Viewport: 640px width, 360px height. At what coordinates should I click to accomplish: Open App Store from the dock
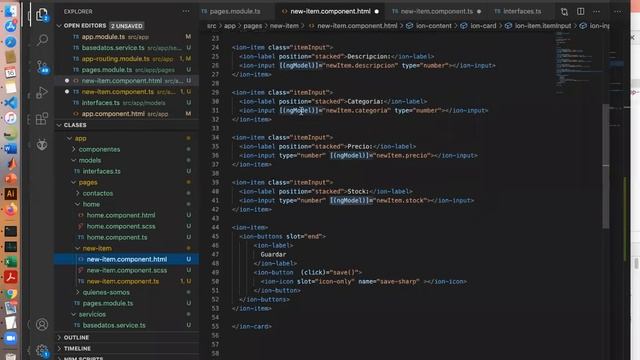[x=11, y=26]
